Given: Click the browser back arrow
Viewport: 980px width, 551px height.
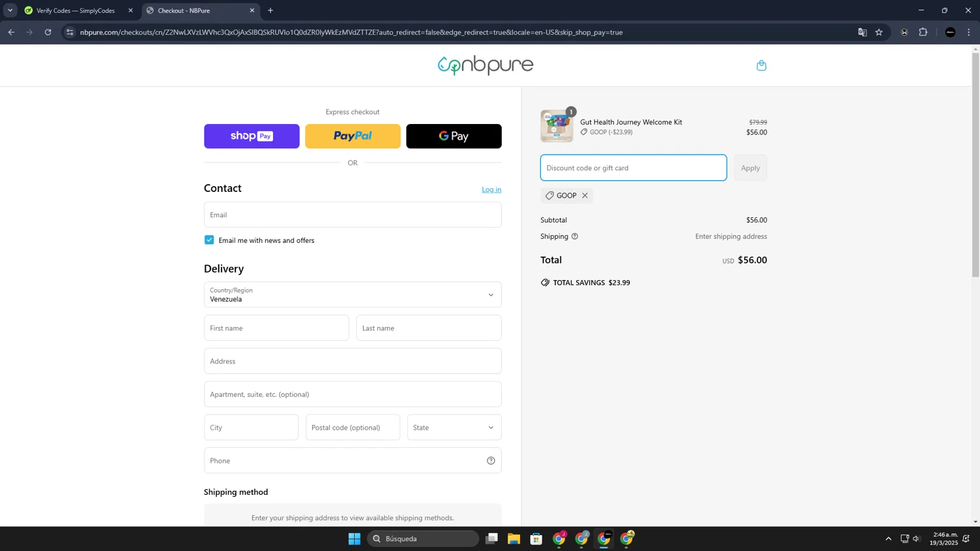Looking at the screenshot, I should click(x=11, y=32).
